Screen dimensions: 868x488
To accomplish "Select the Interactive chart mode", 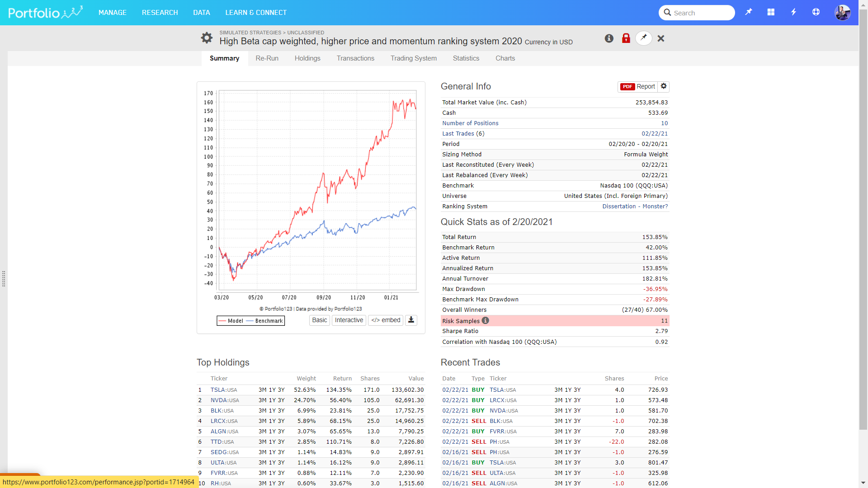I will click(x=349, y=320).
